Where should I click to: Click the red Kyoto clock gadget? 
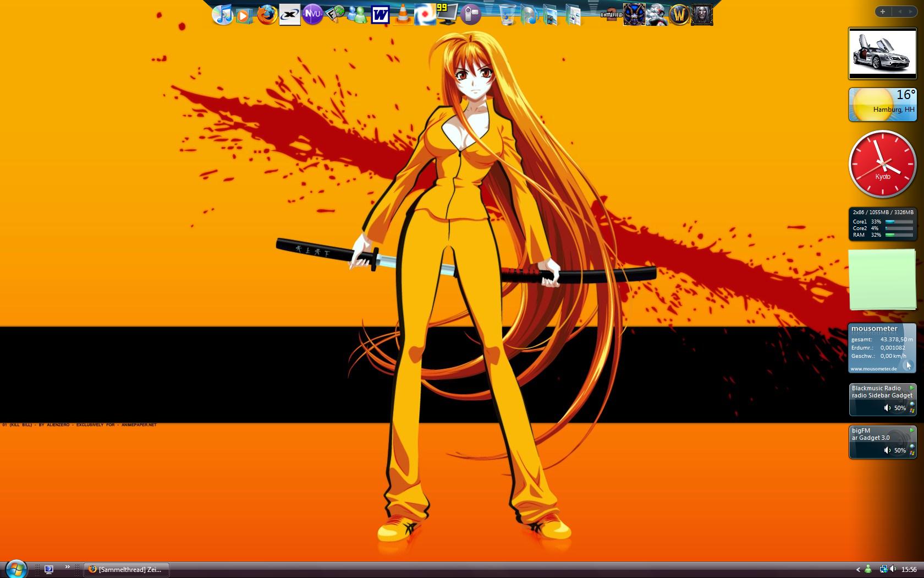[883, 164]
